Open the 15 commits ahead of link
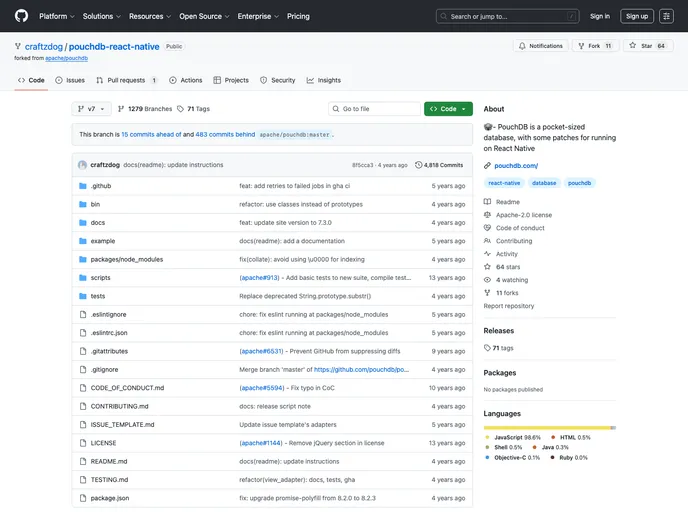The image size is (688, 512). pos(151,134)
